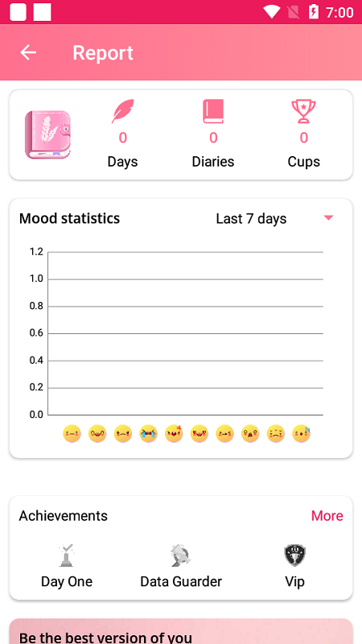
Task: Select the emoji with red sparkle
Action: (174, 434)
